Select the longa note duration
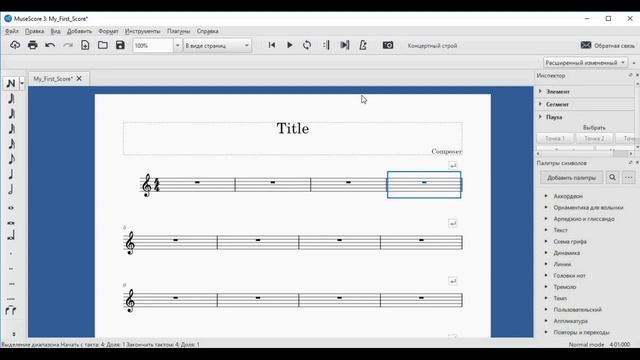The width and height of the screenshot is (640, 360). tap(11, 236)
